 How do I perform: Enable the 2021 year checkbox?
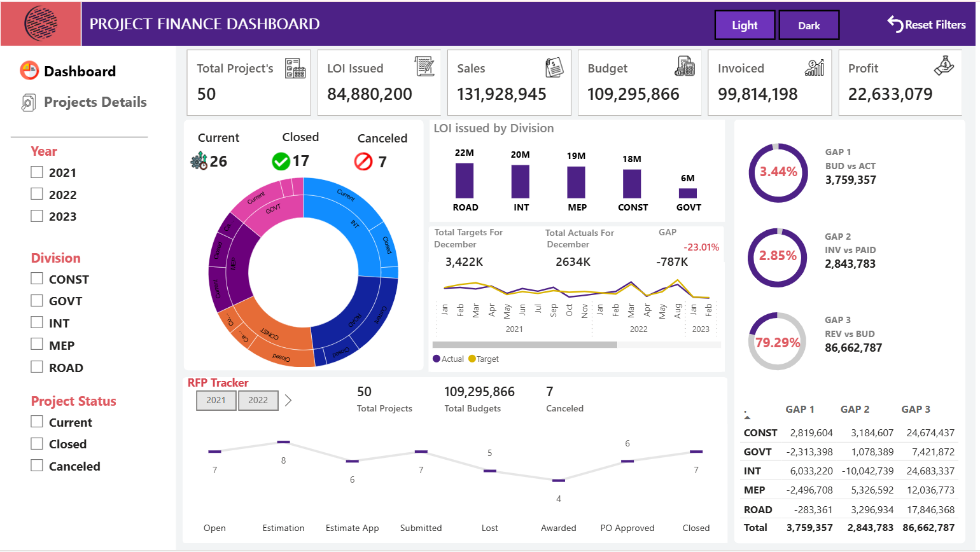36,172
